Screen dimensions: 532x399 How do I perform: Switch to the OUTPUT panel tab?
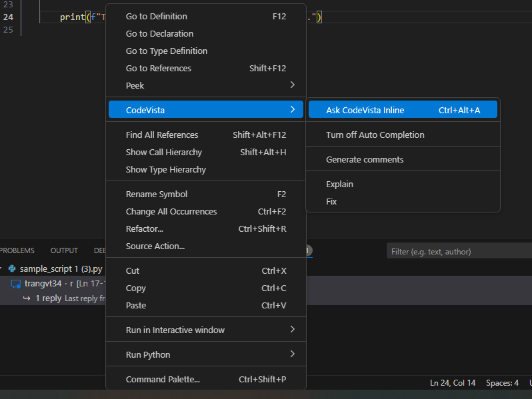click(x=64, y=250)
